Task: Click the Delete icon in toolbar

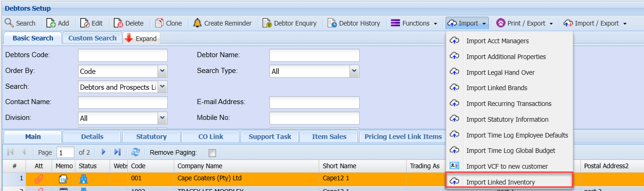Action: [118, 23]
